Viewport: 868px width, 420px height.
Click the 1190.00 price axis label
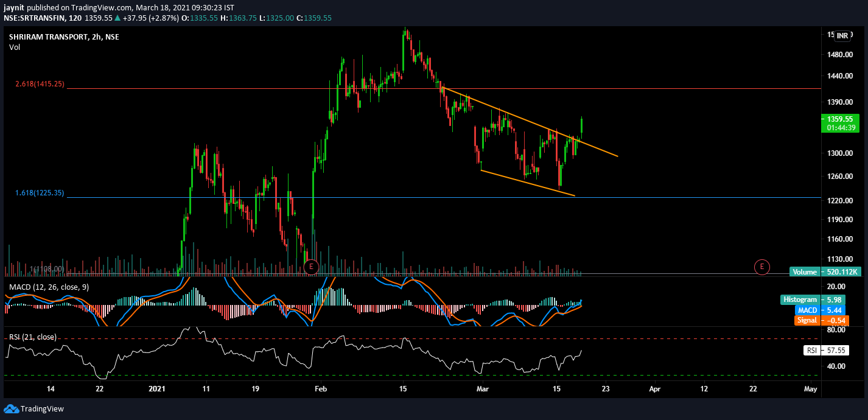pyautogui.click(x=839, y=219)
